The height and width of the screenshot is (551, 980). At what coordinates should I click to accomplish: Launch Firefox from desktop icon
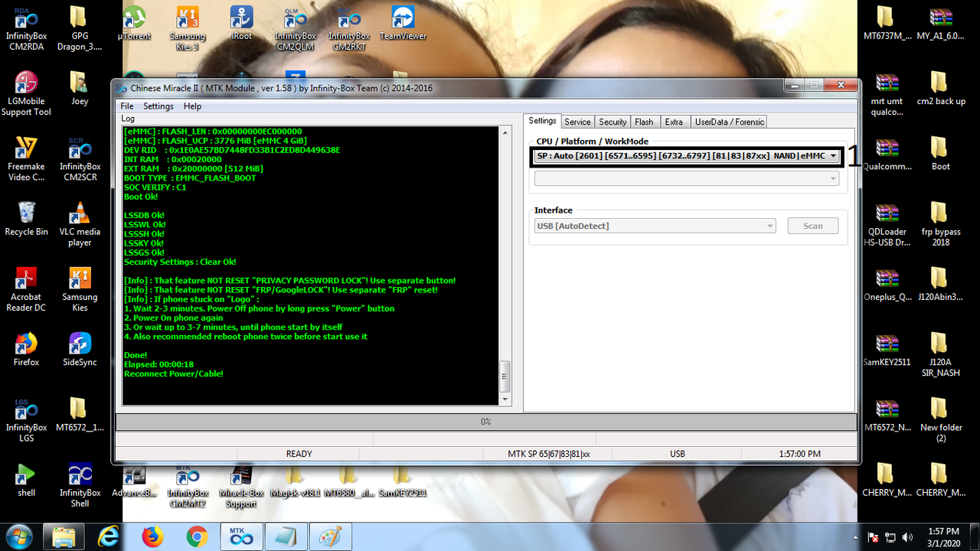pos(26,349)
